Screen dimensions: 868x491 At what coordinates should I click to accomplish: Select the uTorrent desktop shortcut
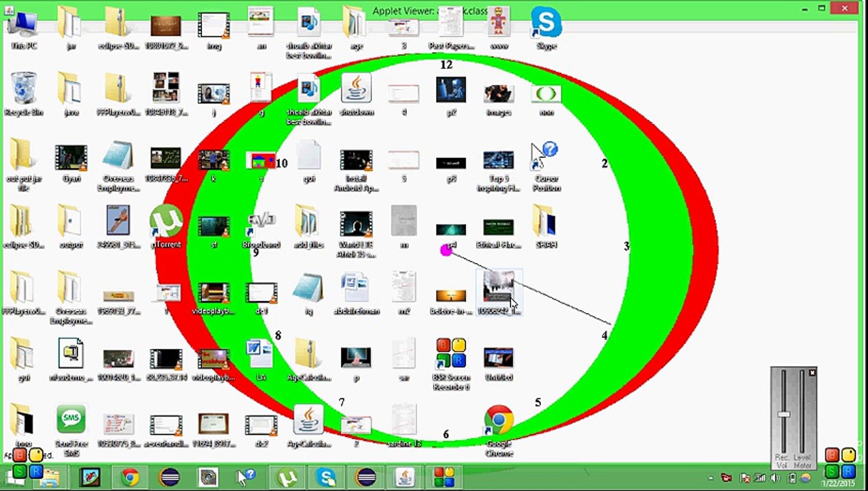[x=166, y=226]
